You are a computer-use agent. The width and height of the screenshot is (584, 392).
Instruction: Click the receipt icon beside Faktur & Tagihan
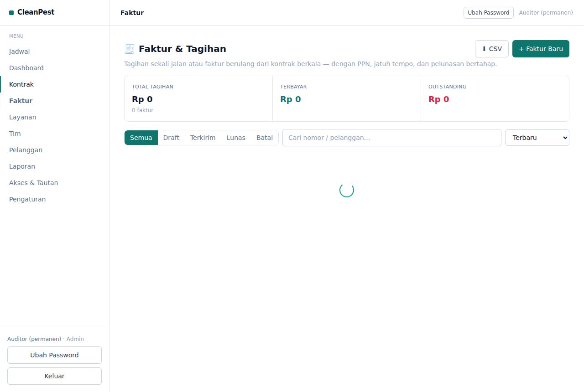point(130,49)
